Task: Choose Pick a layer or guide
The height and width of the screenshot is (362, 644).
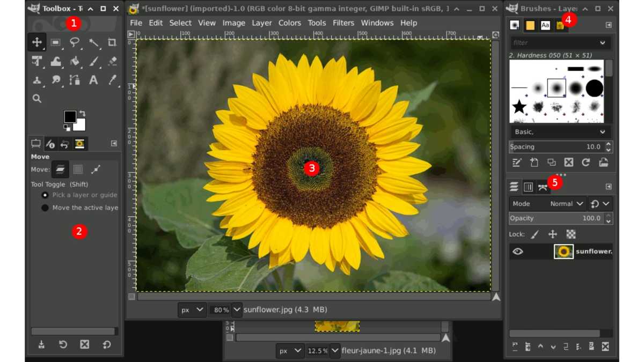Action: coord(79,195)
